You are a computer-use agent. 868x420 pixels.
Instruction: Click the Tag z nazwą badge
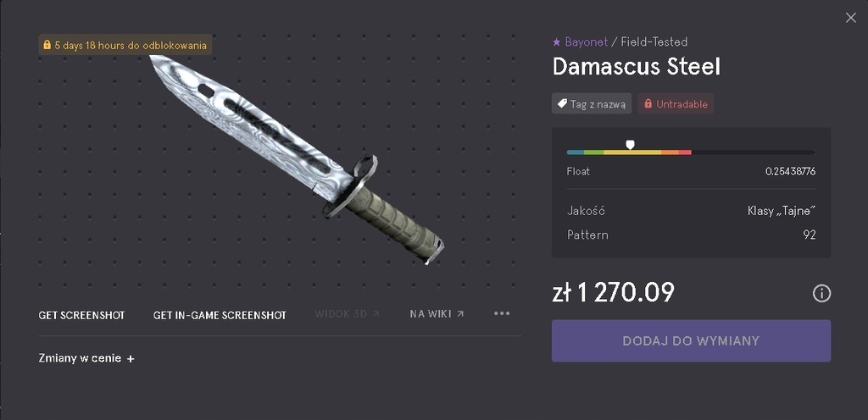coord(591,103)
